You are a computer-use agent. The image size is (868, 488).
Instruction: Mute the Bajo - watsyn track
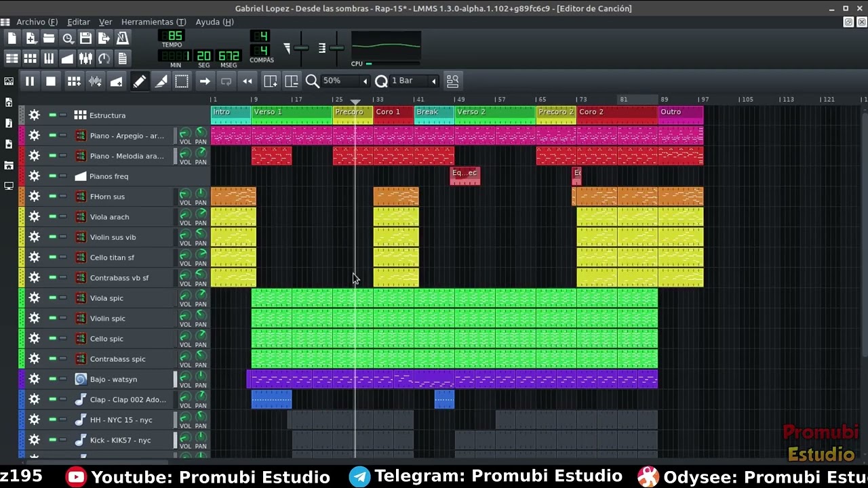pos(52,380)
